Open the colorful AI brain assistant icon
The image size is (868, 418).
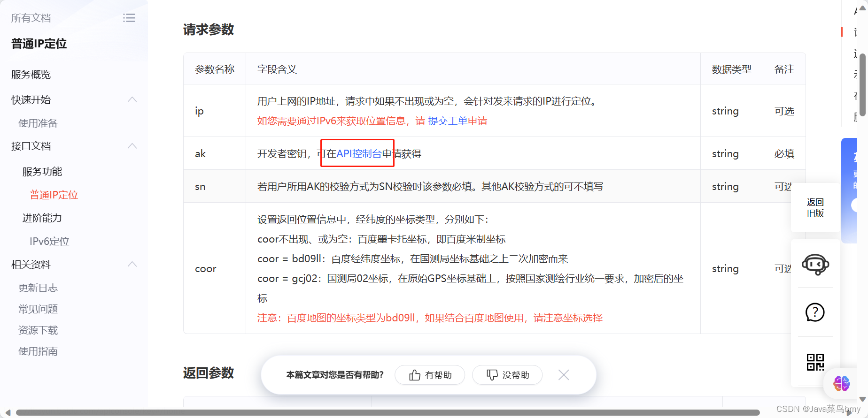tap(842, 383)
